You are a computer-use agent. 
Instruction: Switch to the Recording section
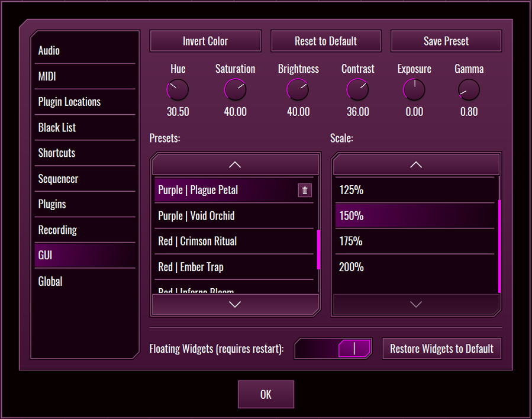(85, 230)
